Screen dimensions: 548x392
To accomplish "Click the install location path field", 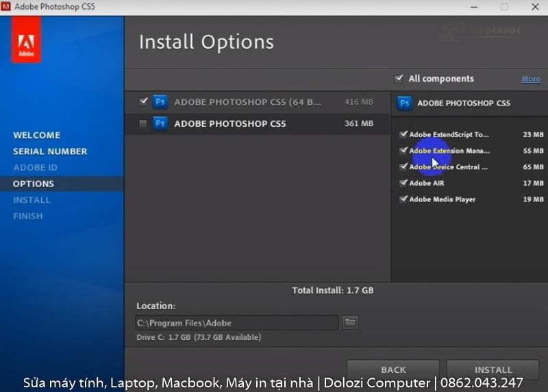I will [236, 323].
